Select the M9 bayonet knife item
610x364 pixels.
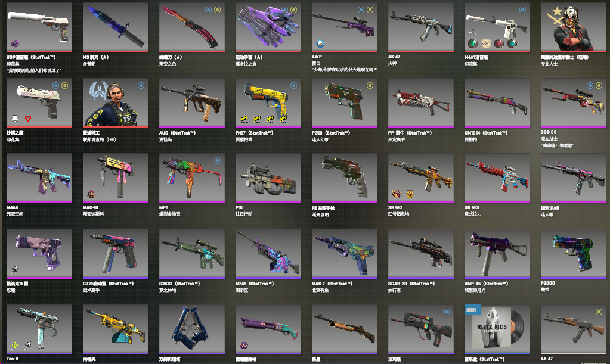pos(116,27)
